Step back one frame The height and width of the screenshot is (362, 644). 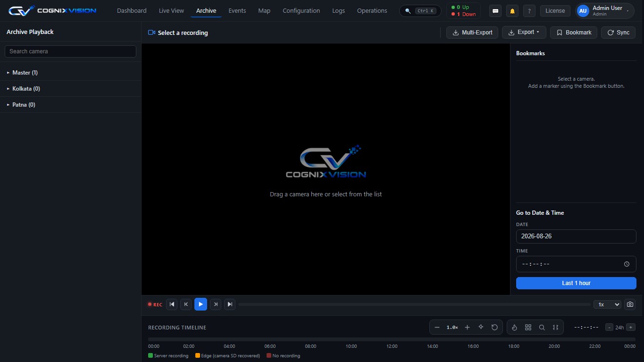pyautogui.click(x=186, y=304)
